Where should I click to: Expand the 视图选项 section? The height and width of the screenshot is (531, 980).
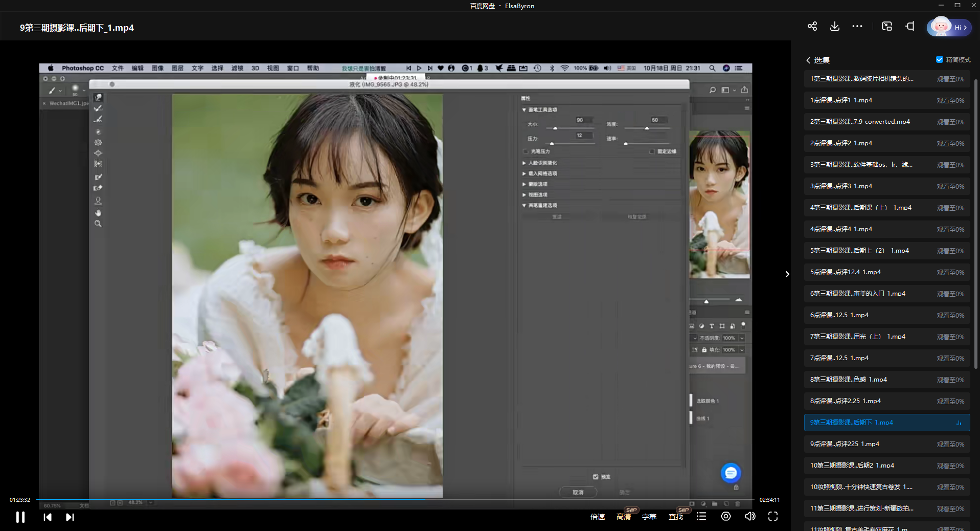point(524,195)
